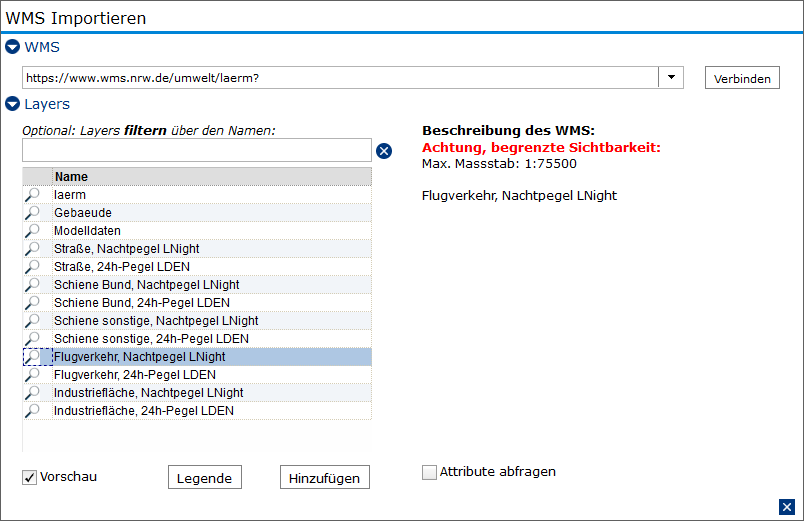Enable the Attribute abfragen checkbox

pos(429,472)
